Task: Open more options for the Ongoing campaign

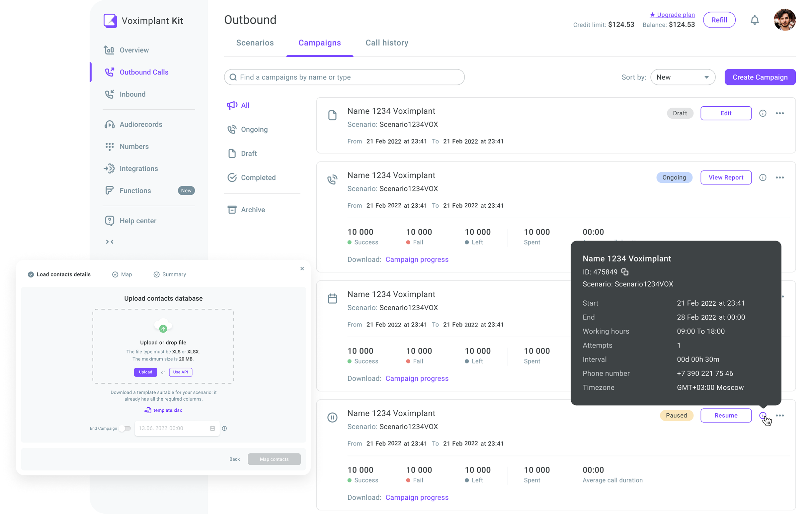Action: pyautogui.click(x=779, y=177)
